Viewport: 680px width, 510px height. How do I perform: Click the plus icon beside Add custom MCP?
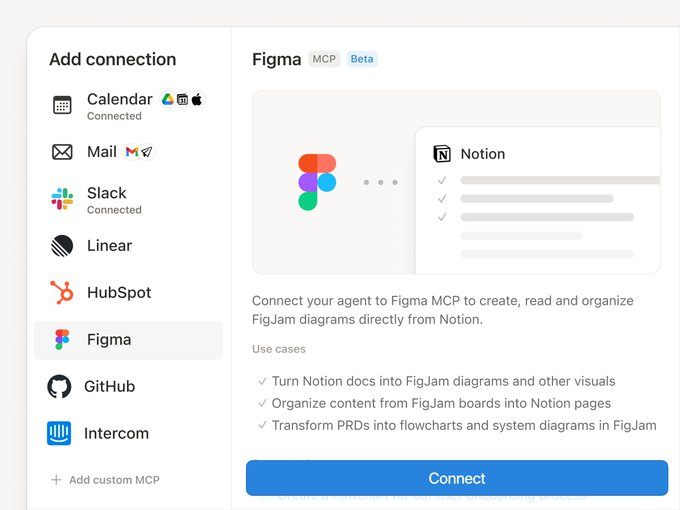point(56,480)
